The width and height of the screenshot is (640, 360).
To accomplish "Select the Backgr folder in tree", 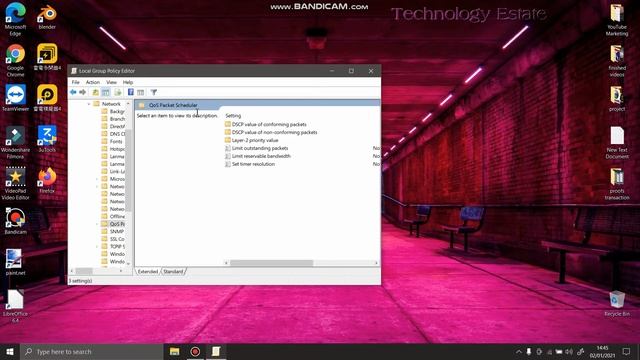I will point(113,111).
